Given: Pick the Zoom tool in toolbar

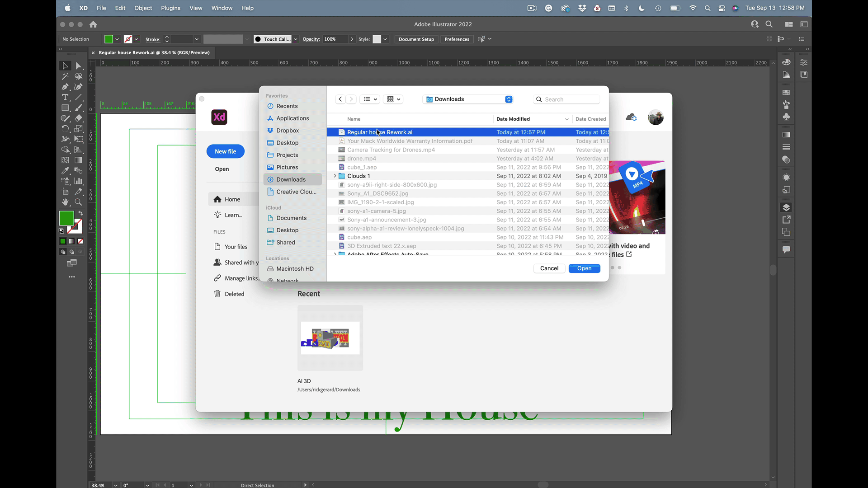Looking at the screenshot, I should pos(78,202).
